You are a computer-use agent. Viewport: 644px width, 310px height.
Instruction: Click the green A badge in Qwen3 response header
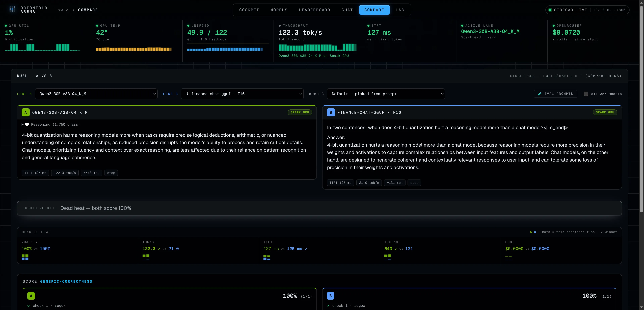tap(25, 113)
